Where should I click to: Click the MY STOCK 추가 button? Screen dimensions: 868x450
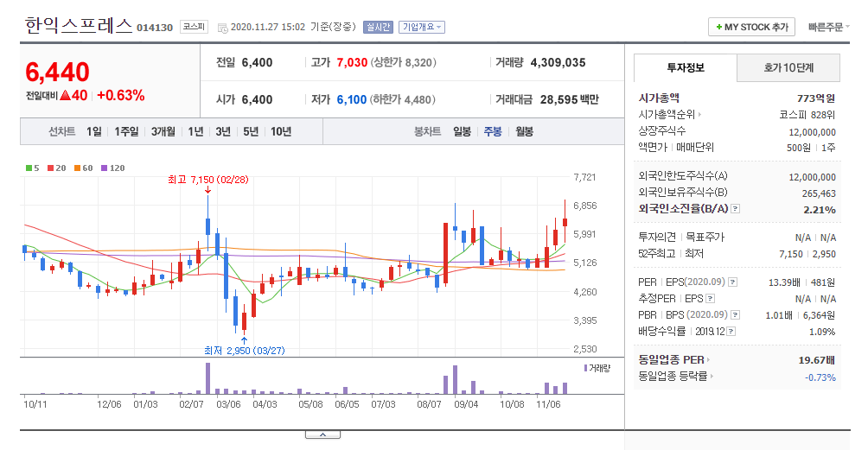751,27
